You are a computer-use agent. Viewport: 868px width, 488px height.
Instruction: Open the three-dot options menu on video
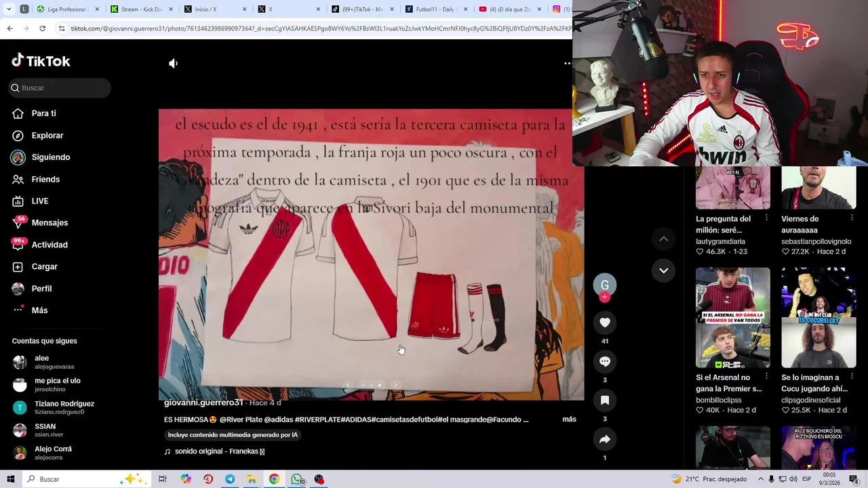click(x=568, y=63)
